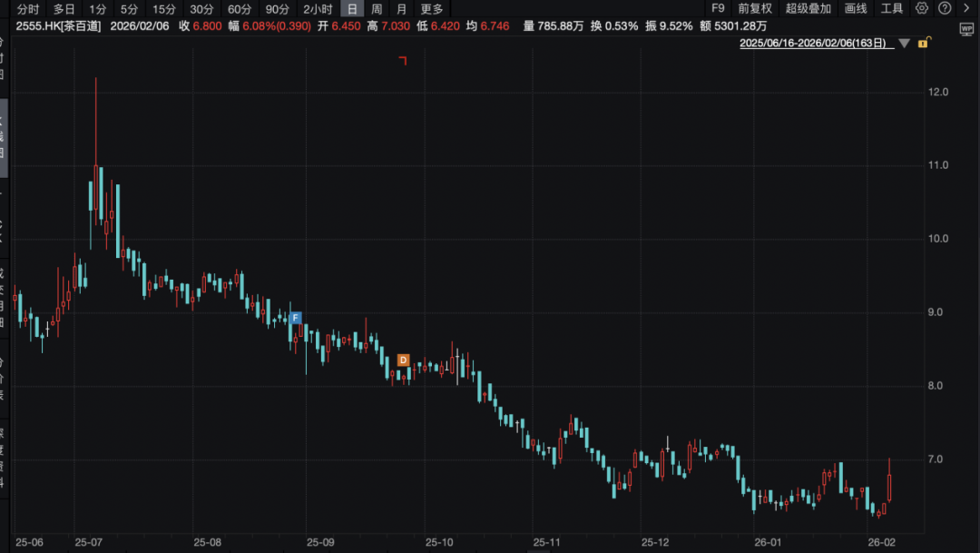Click the open price 6.450
The height and width of the screenshot is (553, 980).
(x=347, y=26)
